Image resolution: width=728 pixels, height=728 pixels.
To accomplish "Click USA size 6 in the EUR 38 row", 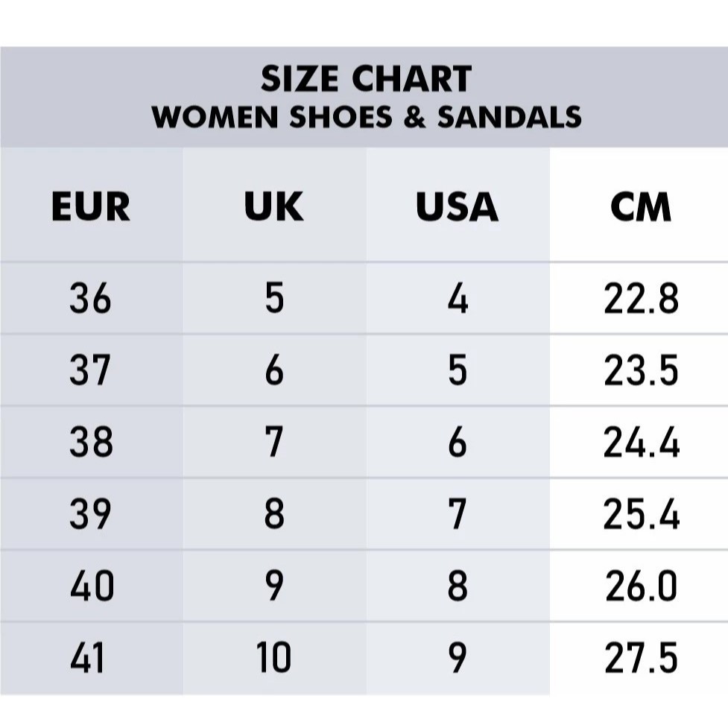I will point(458,443).
